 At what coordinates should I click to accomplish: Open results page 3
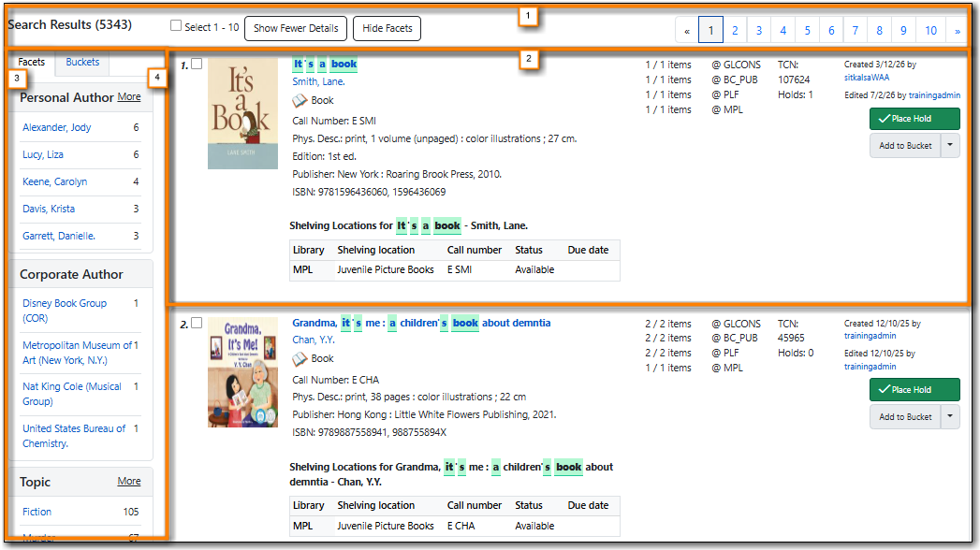[759, 30]
